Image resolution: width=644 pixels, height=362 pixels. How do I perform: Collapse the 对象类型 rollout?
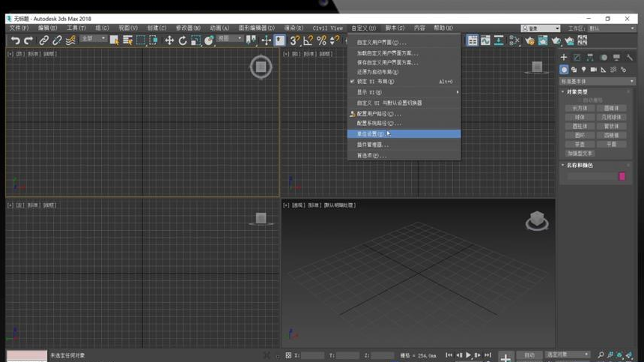click(x=577, y=91)
